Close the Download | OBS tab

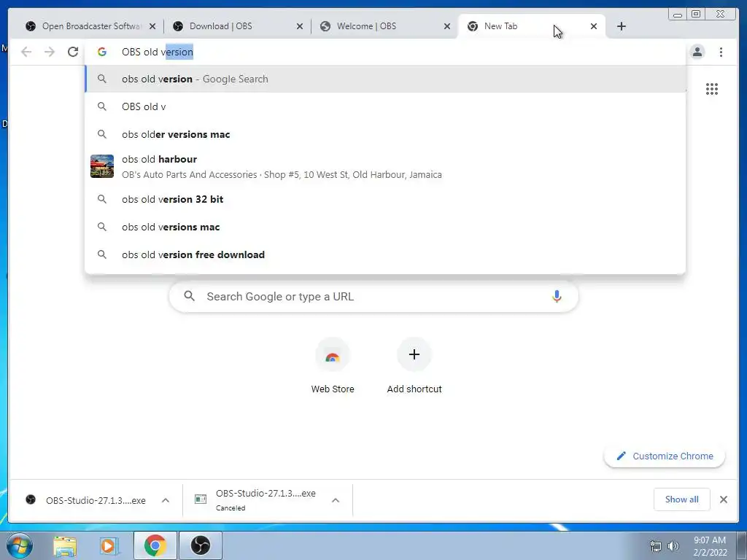click(x=300, y=26)
